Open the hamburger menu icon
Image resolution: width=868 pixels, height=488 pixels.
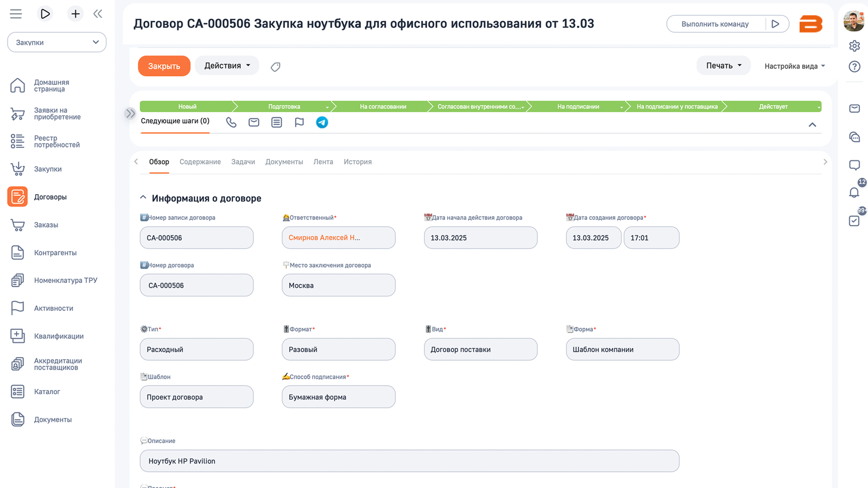pos(16,14)
